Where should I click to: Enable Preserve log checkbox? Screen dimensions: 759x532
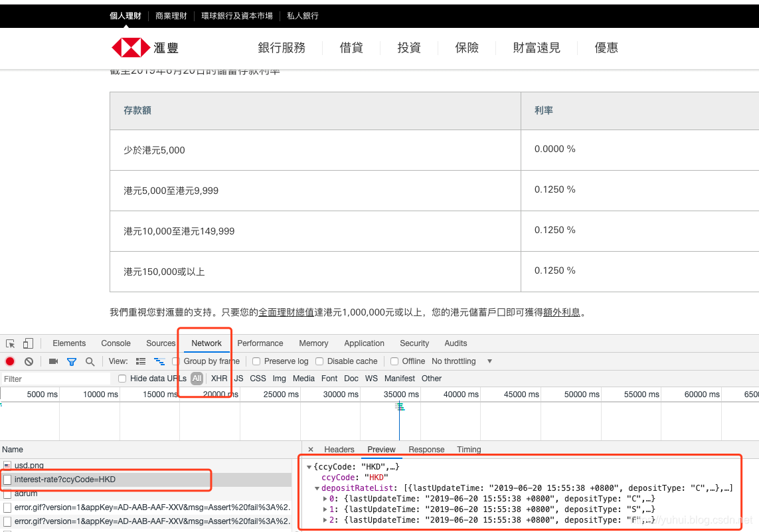256,361
